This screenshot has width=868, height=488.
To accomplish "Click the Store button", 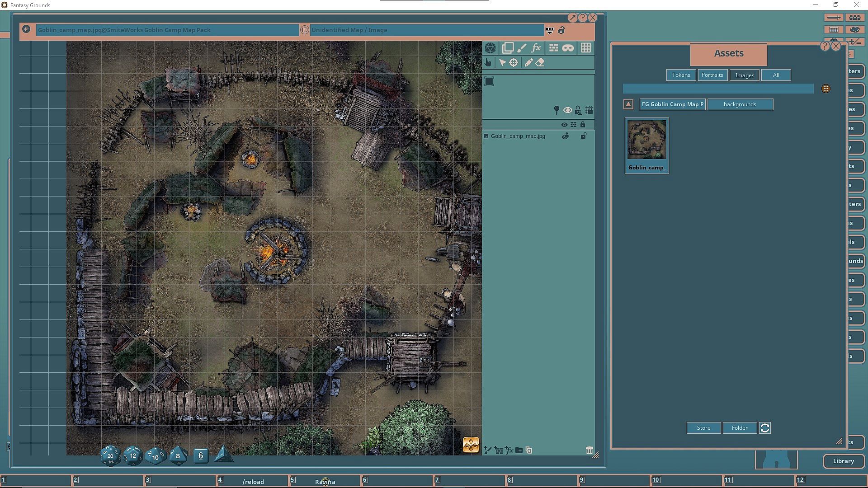I will click(x=703, y=428).
